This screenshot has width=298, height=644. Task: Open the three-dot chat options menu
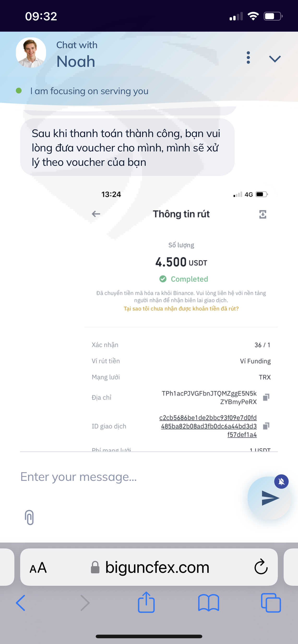248,58
